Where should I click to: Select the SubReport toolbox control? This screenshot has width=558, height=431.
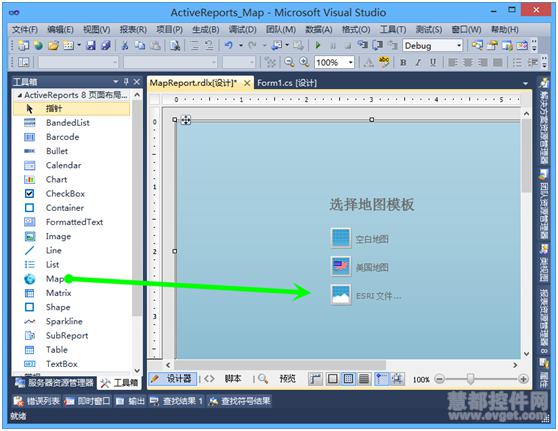coord(67,336)
